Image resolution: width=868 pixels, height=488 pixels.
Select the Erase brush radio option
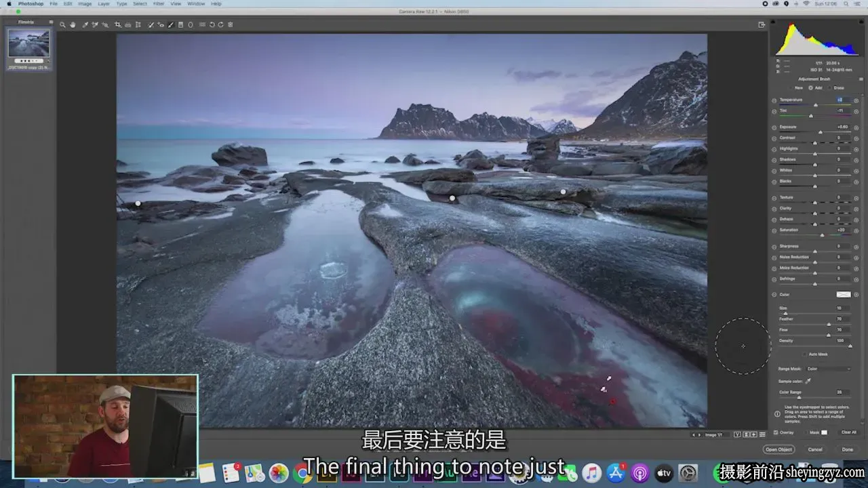(829, 87)
